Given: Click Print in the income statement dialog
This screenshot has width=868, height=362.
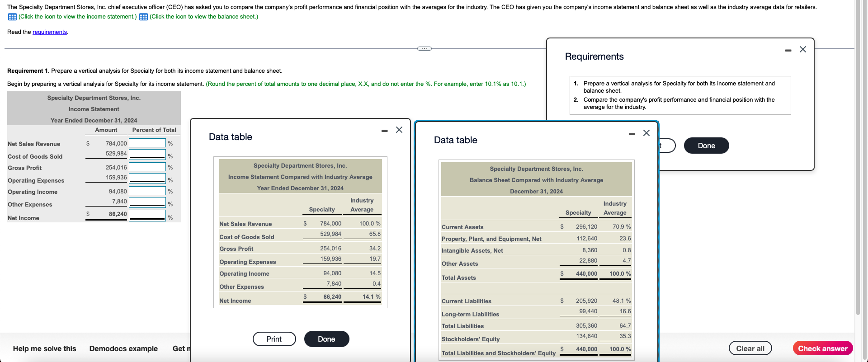Looking at the screenshot, I should click(x=274, y=339).
